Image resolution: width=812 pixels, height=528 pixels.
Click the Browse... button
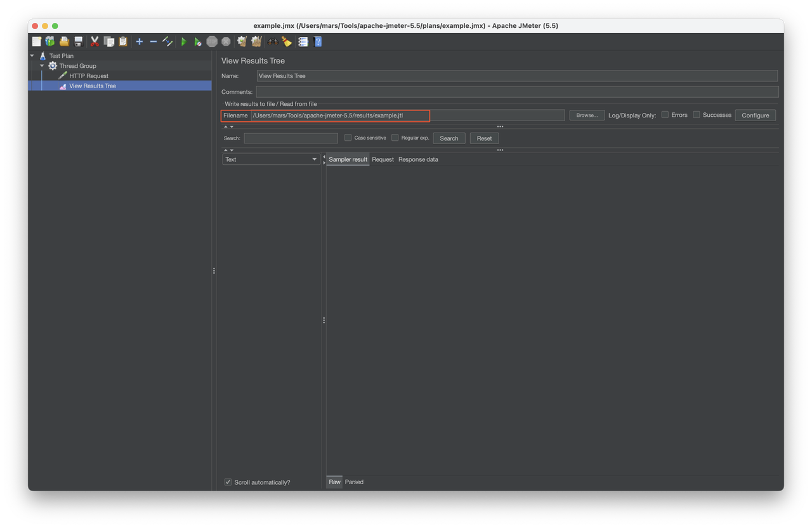tap(587, 115)
